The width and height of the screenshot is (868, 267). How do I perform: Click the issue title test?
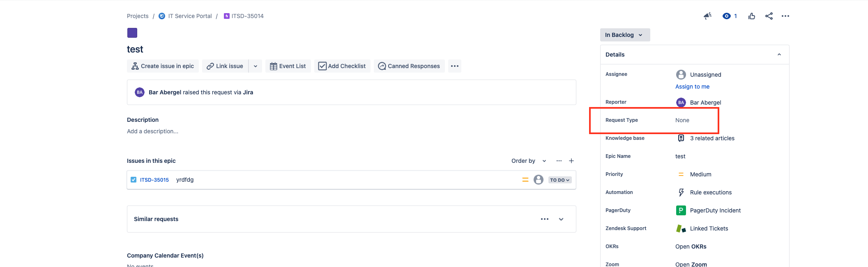coord(135,49)
